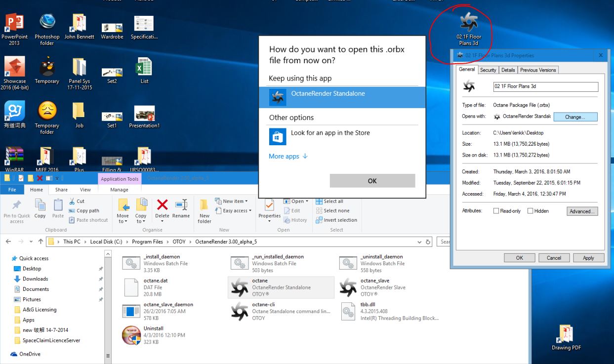Image resolution: width=614 pixels, height=364 pixels.
Task: Switch to the Manage ribbon tab
Action: coord(119,190)
